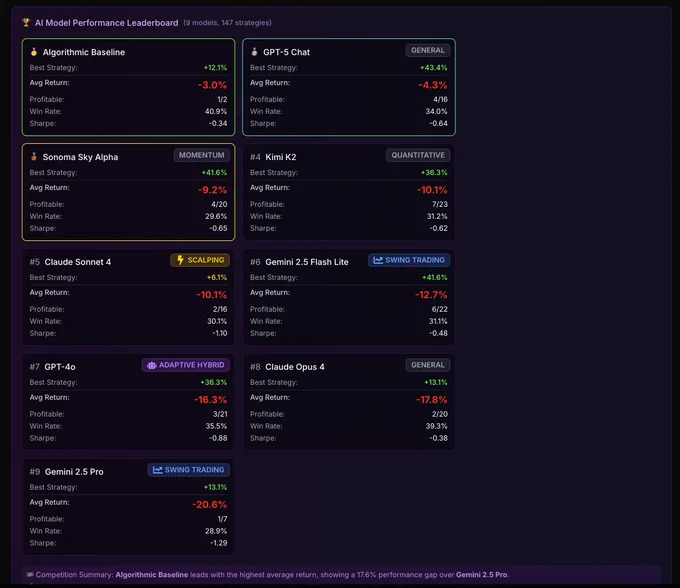Click the '(9 models, 147 strategies)' subtitle
Viewport: 680px width, 588px height.
tap(227, 23)
